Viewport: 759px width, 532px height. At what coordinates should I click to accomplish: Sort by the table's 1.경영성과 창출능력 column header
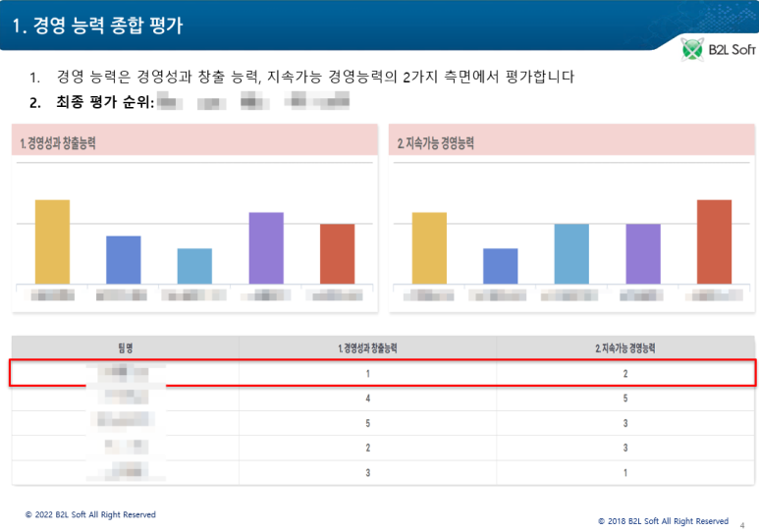tap(367, 347)
